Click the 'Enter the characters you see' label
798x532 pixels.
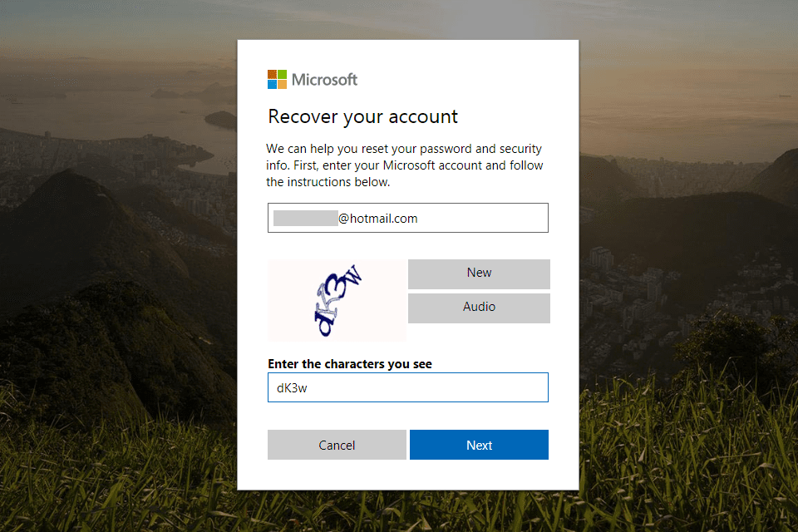(350, 364)
